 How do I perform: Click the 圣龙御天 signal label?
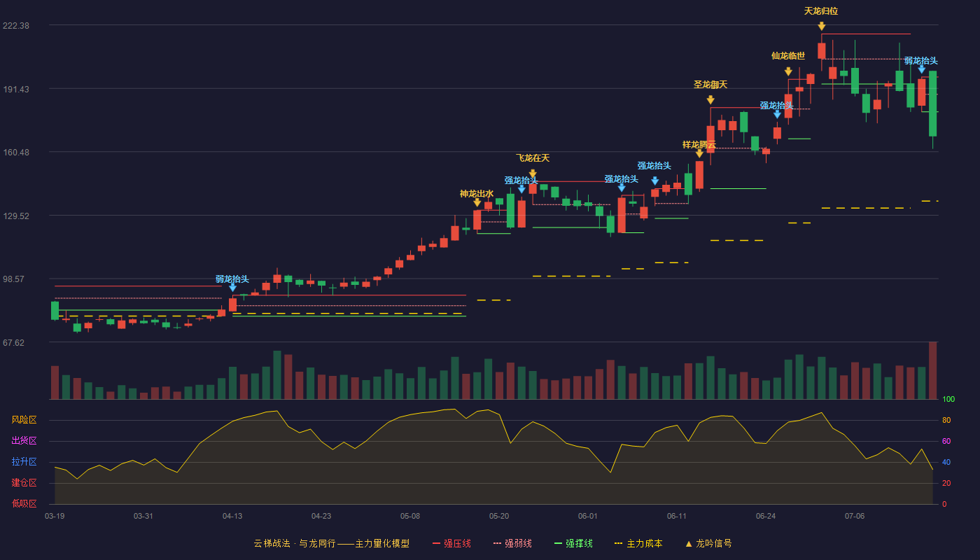(710, 85)
